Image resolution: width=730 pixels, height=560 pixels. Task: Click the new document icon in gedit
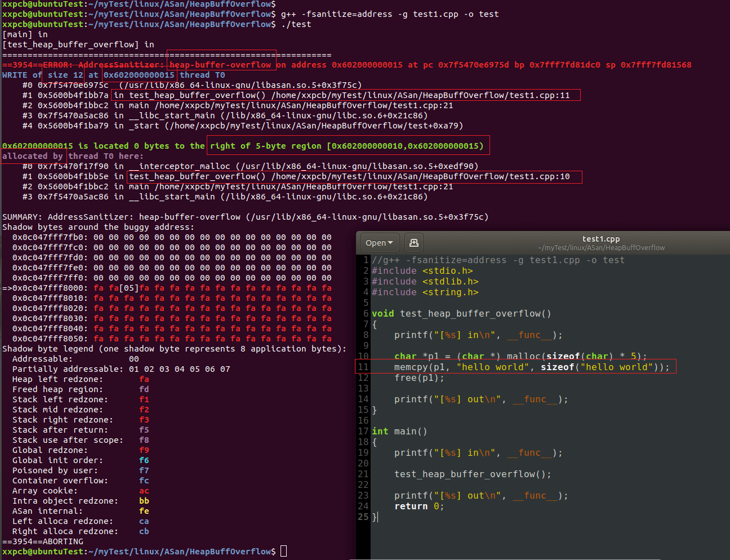coord(414,243)
